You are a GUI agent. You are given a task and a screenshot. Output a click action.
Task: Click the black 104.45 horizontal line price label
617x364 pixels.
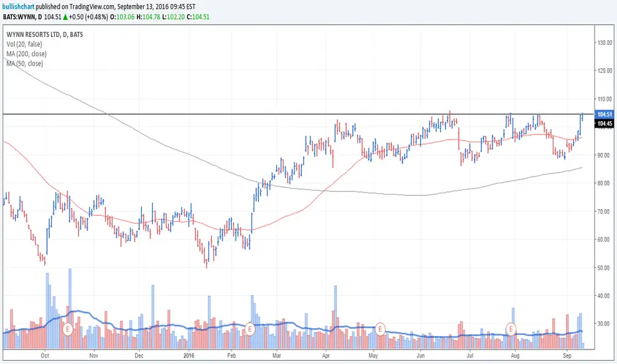(x=604, y=124)
